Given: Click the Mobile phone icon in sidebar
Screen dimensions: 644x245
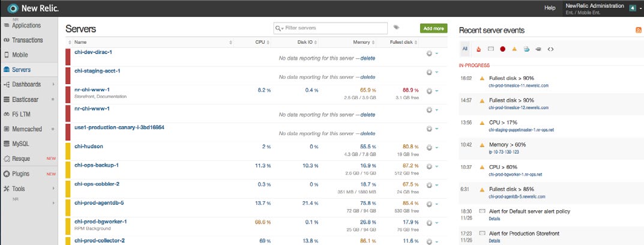Looking at the screenshot, I should (6, 55).
